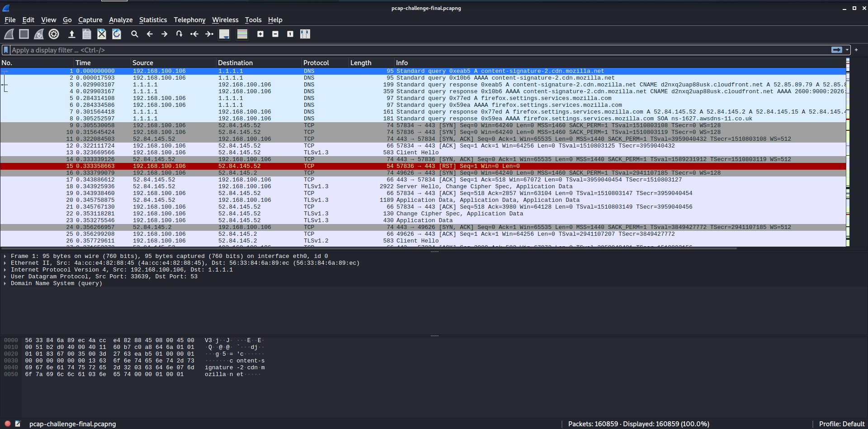The height and width of the screenshot is (429, 868).
Task: Expand Domain Name System query item
Action: point(5,283)
